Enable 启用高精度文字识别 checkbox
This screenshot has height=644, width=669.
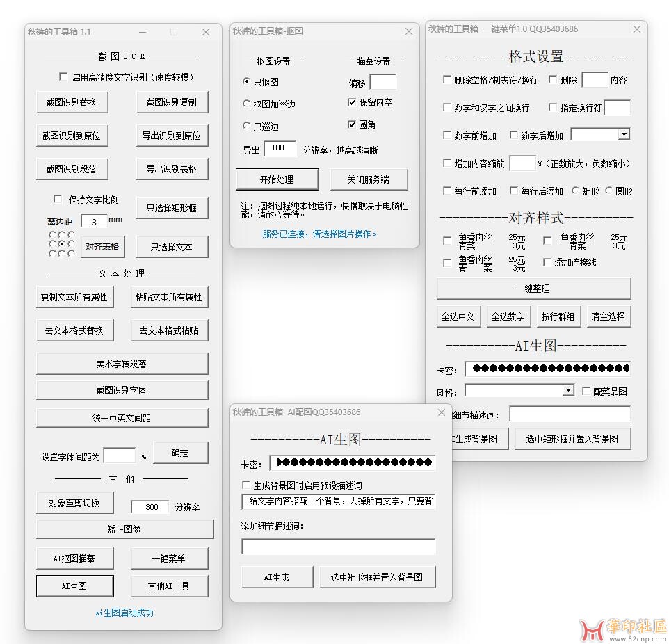pos(64,77)
